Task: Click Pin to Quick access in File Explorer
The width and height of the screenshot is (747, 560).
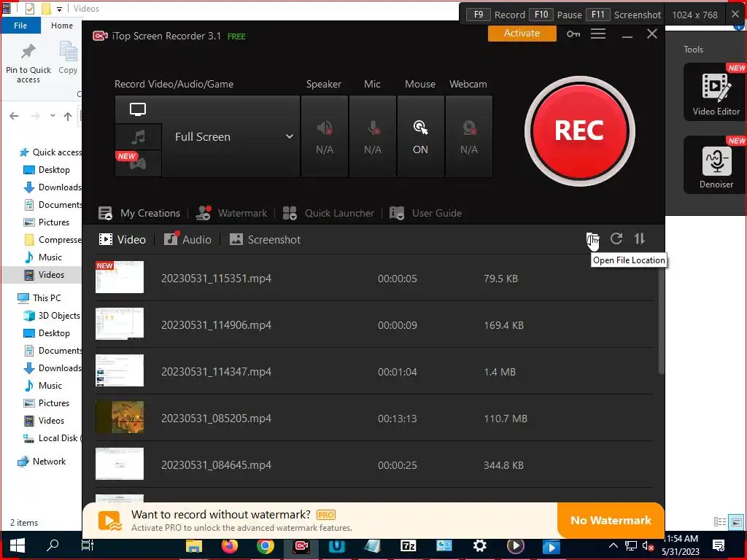Action: coord(28,64)
